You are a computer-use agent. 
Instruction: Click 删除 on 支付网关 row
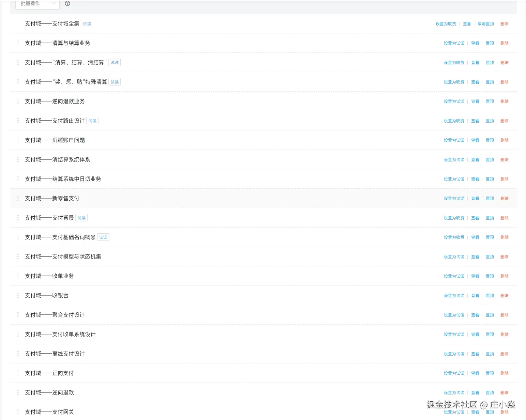(504, 411)
